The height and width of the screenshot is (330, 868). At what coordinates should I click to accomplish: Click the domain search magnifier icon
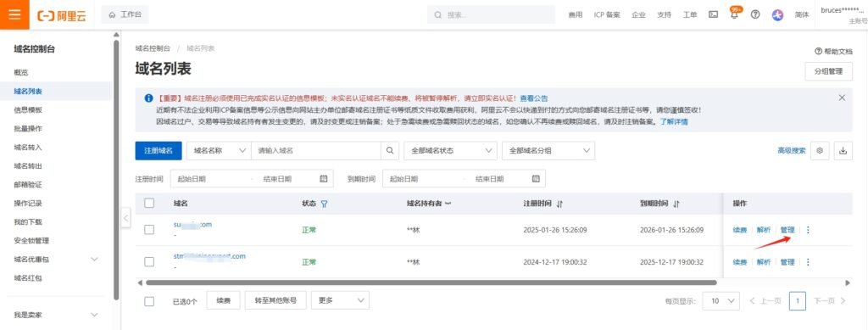point(390,151)
